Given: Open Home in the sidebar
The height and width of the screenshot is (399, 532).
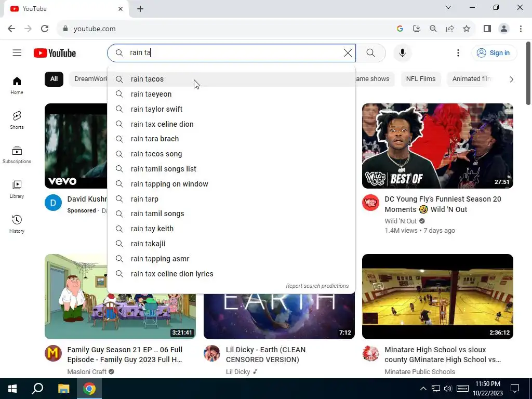Looking at the screenshot, I should (17, 86).
